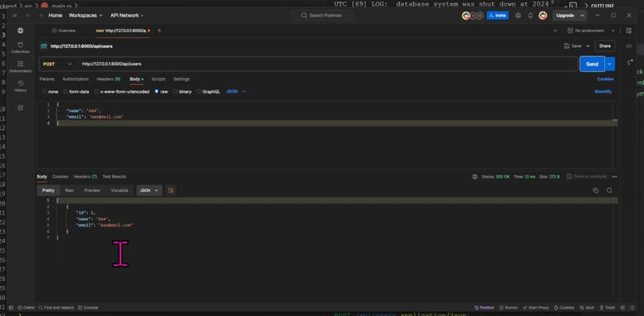Open the request Settings tab
Image resolution: width=644 pixels, height=316 pixels.
click(182, 79)
